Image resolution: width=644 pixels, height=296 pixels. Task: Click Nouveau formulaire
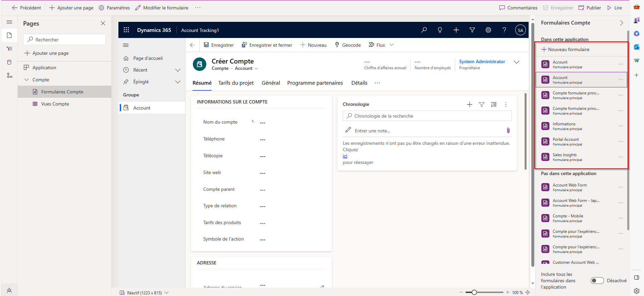pyautogui.click(x=565, y=49)
